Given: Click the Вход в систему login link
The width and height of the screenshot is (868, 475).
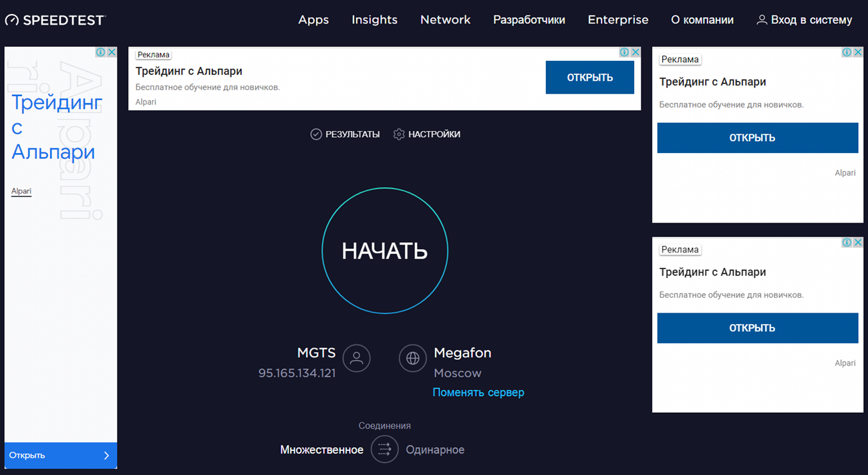Looking at the screenshot, I should click(x=805, y=20).
